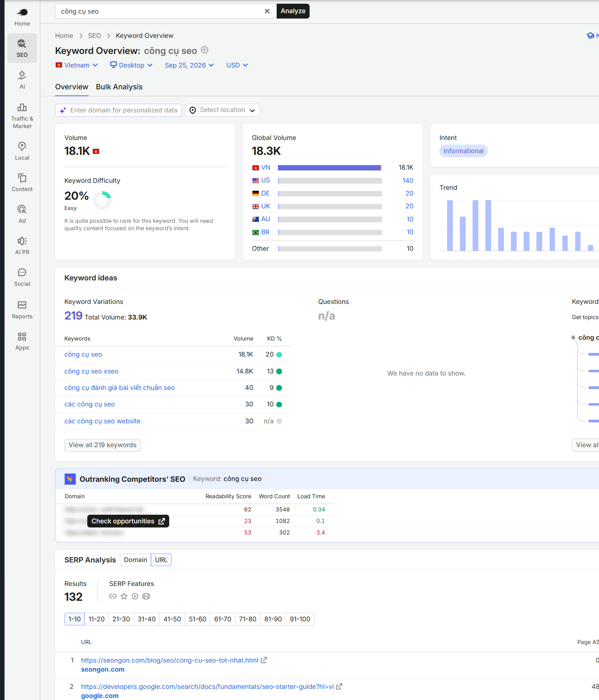
Task: Click the Keyword Difficulty donut gauge
Action: pos(103,201)
